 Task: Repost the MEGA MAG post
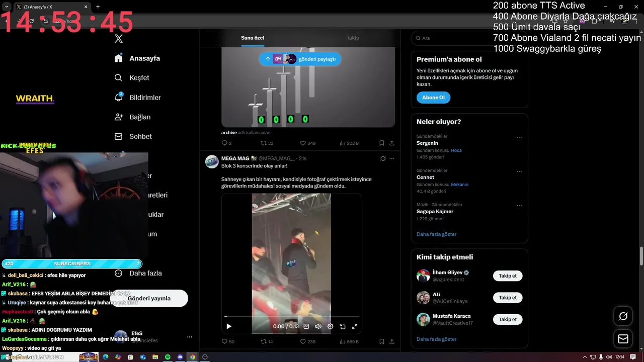coord(267,341)
